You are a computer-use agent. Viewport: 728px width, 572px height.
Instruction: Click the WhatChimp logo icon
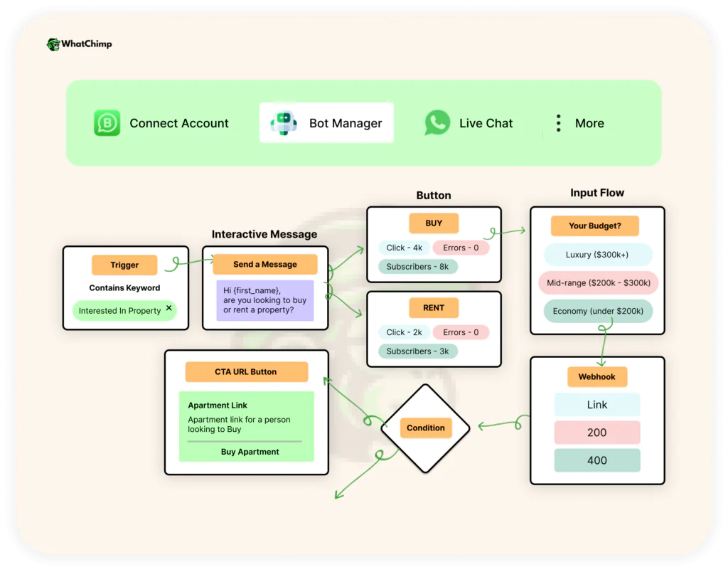click(55, 43)
